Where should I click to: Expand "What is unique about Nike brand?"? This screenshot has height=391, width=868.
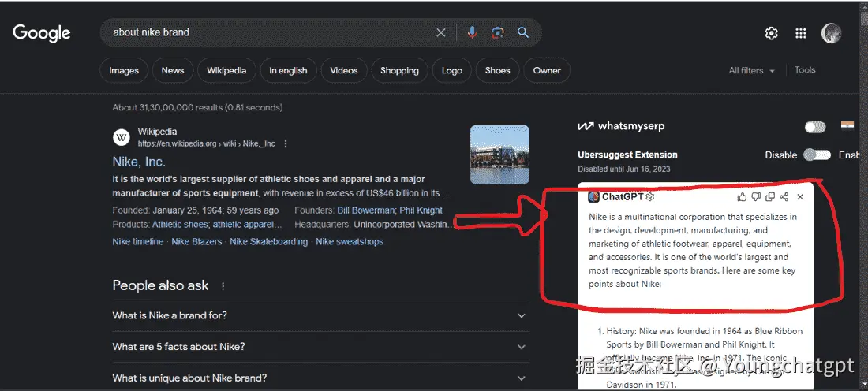[x=320, y=378]
